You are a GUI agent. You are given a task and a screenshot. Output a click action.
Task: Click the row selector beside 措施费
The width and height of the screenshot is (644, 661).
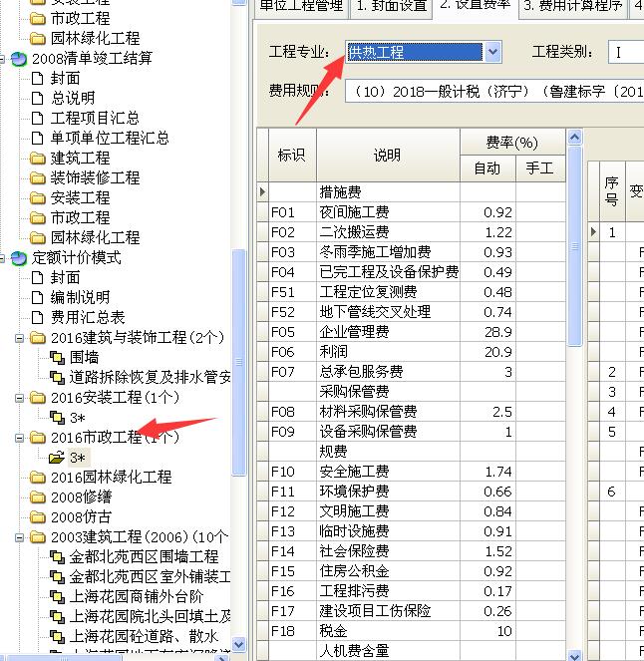pyautogui.click(x=262, y=192)
